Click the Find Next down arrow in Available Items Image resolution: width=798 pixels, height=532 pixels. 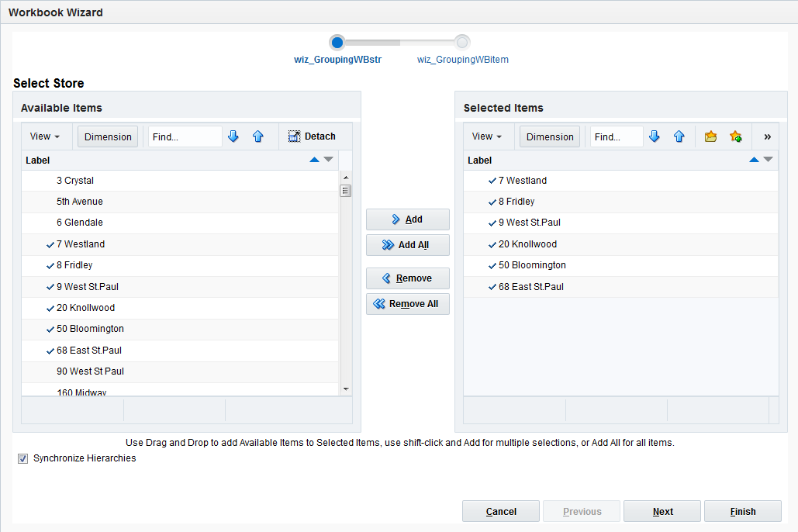pyautogui.click(x=233, y=136)
